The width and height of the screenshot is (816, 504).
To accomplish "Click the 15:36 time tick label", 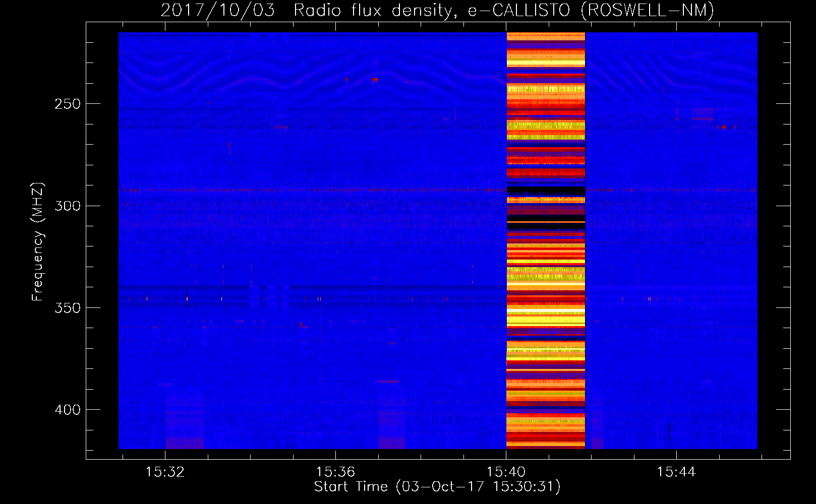I will (335, 472).
